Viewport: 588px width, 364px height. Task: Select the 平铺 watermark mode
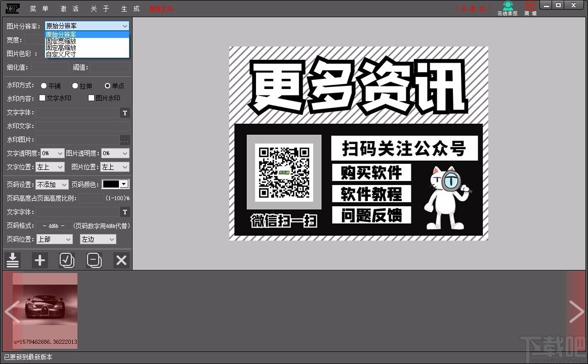(51, 86)
